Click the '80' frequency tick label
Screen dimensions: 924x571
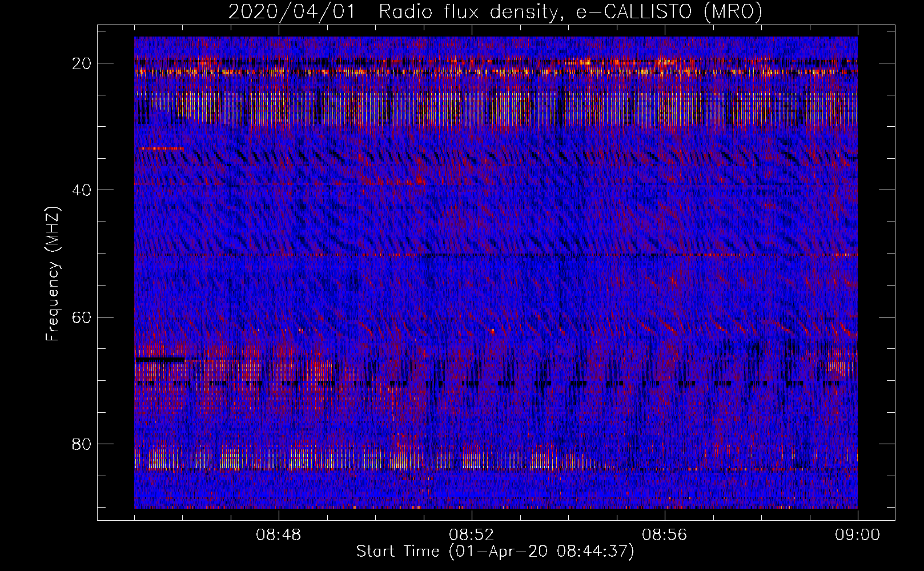click(83, 444)
